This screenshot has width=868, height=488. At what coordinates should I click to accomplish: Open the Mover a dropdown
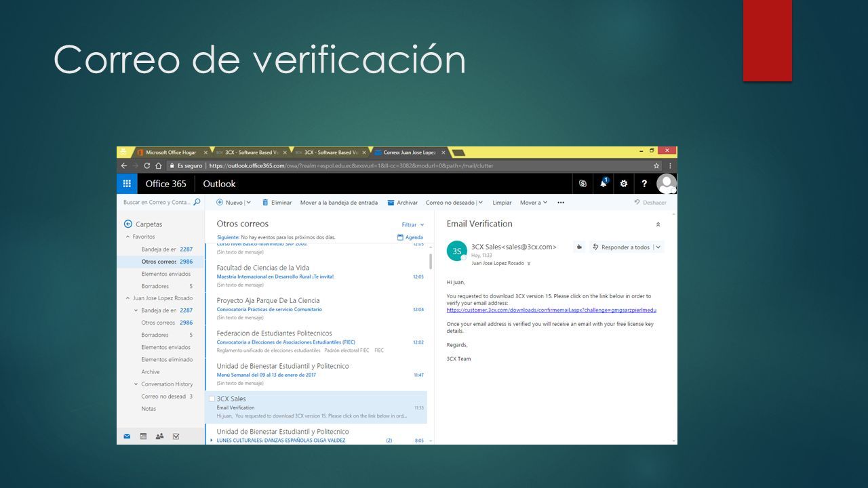pos(533,202)
